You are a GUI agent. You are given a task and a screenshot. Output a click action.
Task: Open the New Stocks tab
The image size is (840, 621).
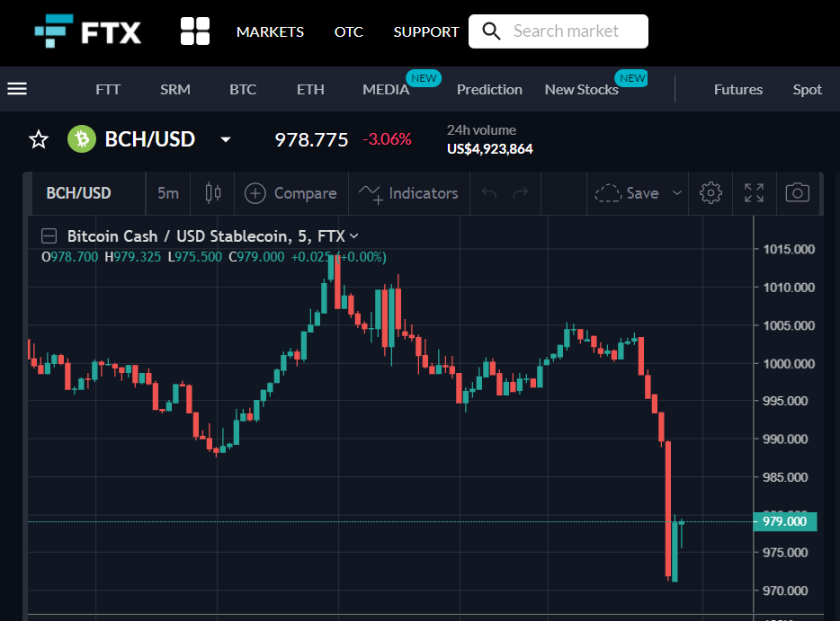pyautogui.click(x=581, y=89)
